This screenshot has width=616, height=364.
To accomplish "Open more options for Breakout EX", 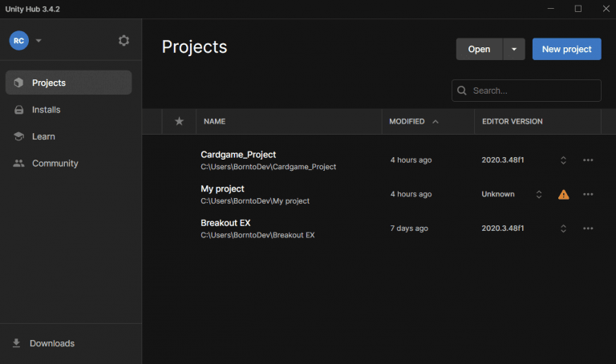I will pyautogui.click(x=588, y=229).
